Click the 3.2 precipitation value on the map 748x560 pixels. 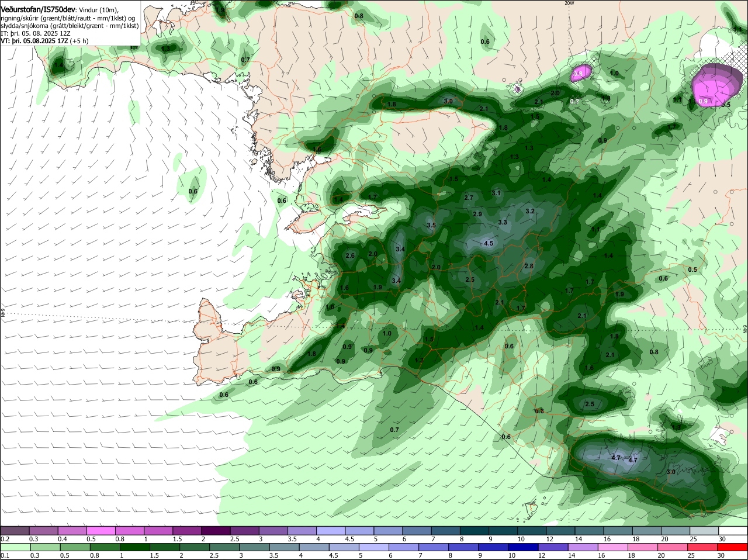(530, 211)
